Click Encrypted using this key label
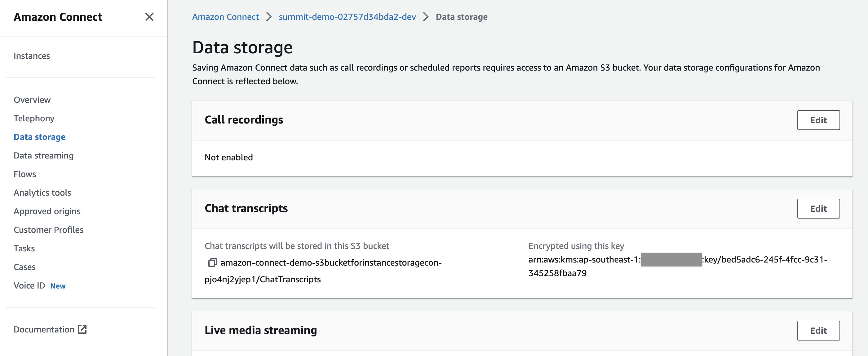This screenshot has height=356, width=868. (x=576, y=246)
